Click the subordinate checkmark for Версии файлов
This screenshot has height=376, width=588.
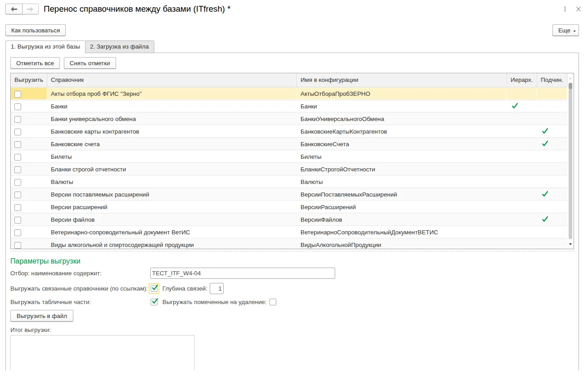pyautogui.click(x=545, y=219)
